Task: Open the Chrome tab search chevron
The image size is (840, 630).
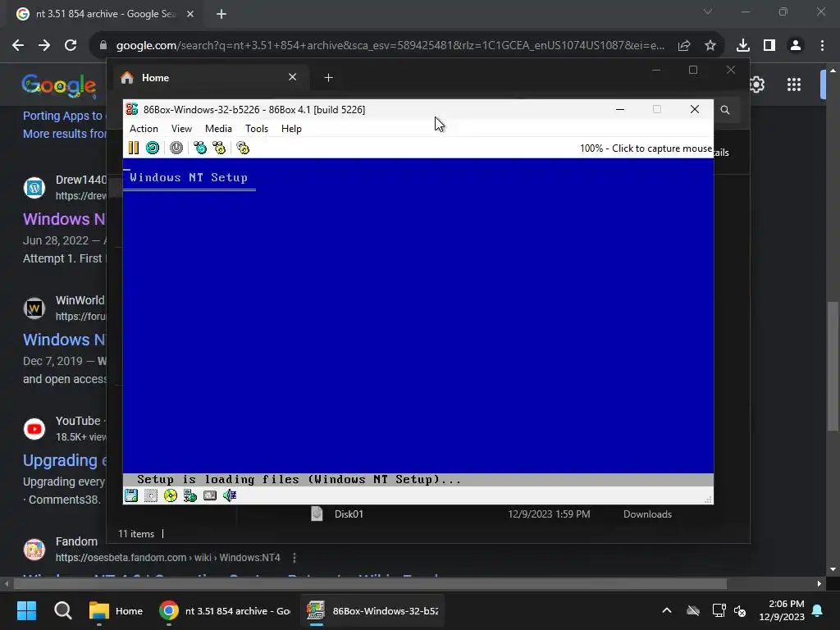Action: (708, 11)
